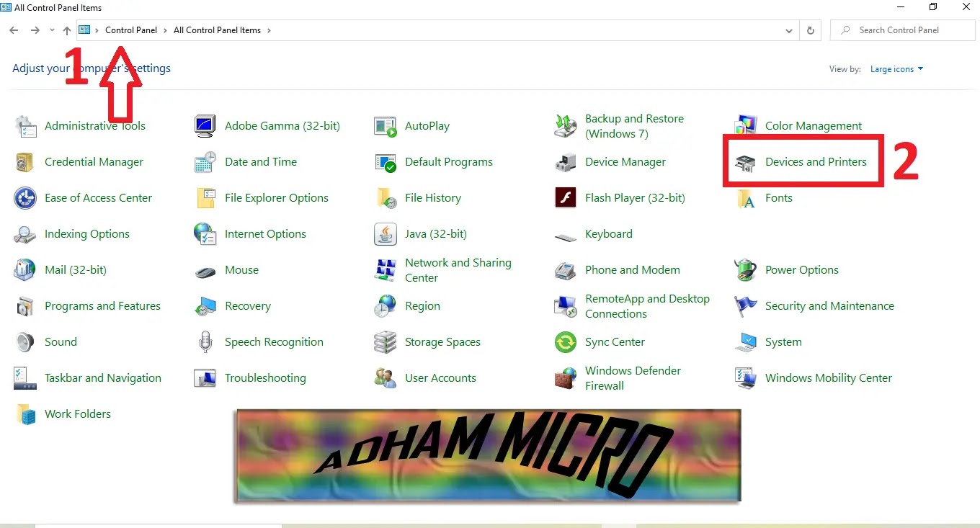This screenshot has height=528, width=980.
Task: Open the AutoPlay icon
Action: (x=386, y=126)
